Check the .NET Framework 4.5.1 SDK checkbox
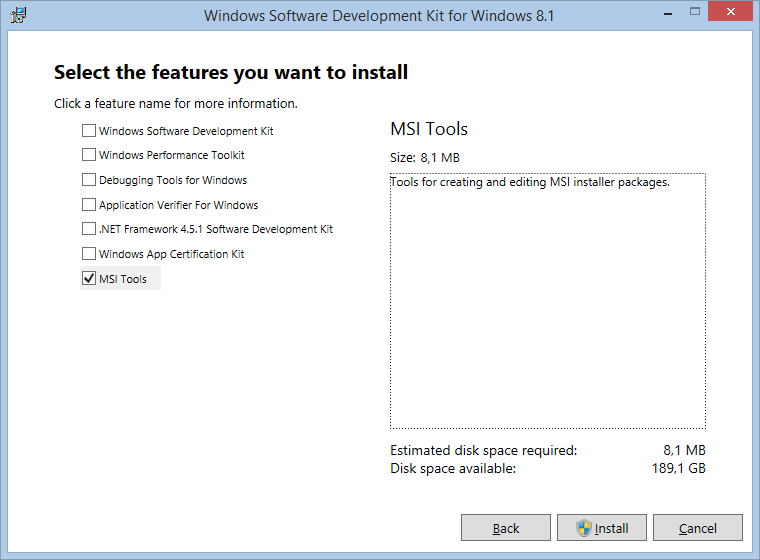The width and height of the screenshot is (760, 560). point(89,229)
